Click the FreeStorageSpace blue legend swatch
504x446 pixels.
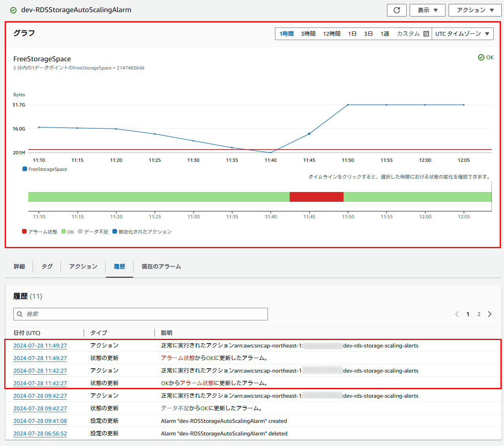[25, 169]
